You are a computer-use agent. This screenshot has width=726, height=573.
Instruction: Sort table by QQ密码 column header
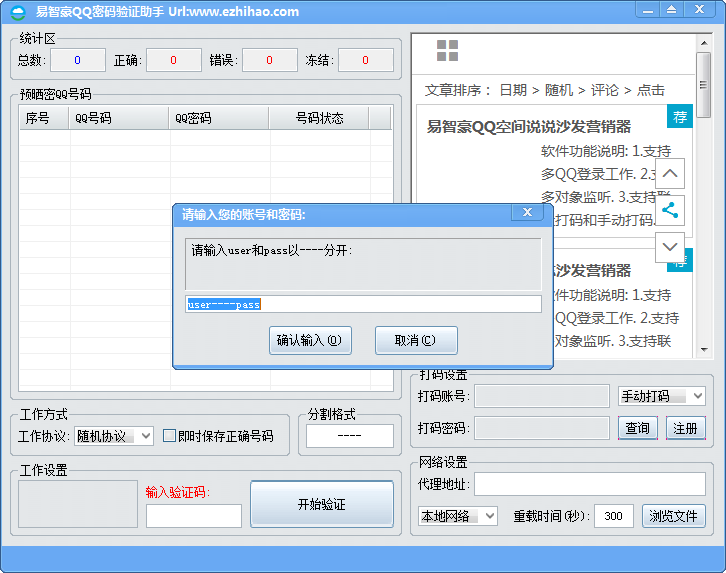pos(219,118)
